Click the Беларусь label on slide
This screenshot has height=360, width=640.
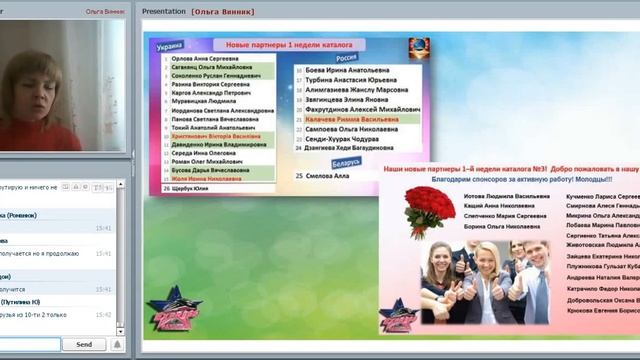click(346, 163)
